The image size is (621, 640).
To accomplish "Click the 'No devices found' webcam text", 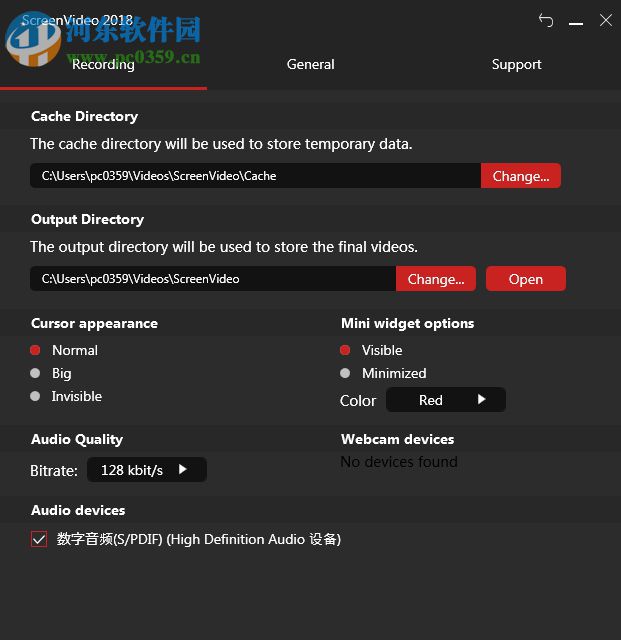I will [399, 462].
